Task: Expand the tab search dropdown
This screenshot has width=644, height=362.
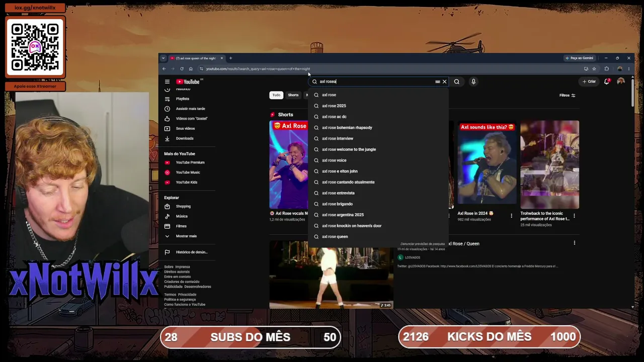Action: click(163, 58)
